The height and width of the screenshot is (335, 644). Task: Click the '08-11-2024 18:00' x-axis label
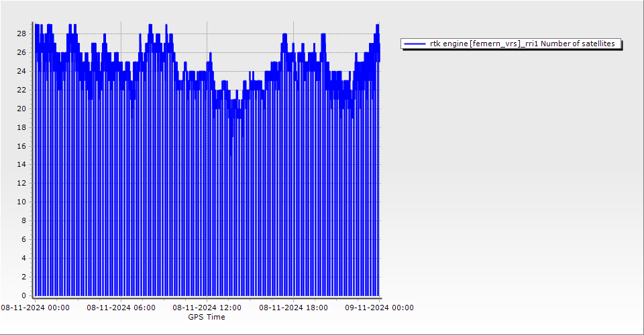293,308
